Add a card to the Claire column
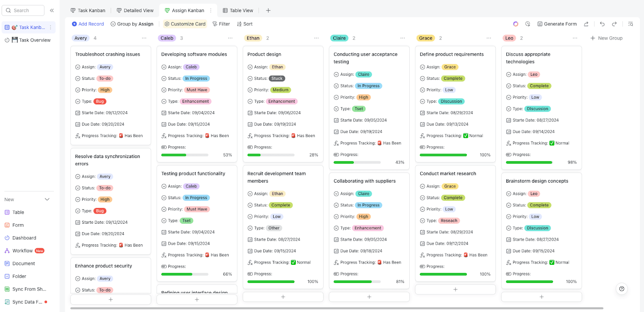Viewport: 644px width, 312px height. pyautogui.click(x=369, y=297)
